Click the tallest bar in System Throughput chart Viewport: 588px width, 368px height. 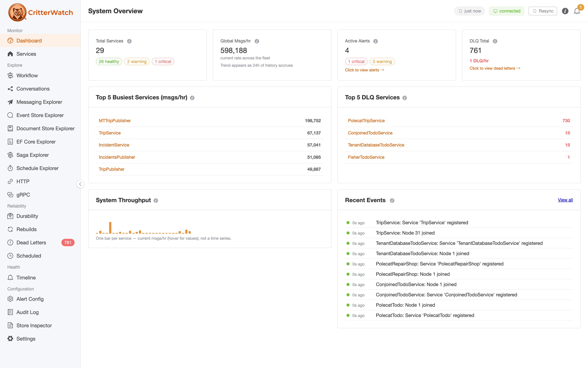pos(110,228)
